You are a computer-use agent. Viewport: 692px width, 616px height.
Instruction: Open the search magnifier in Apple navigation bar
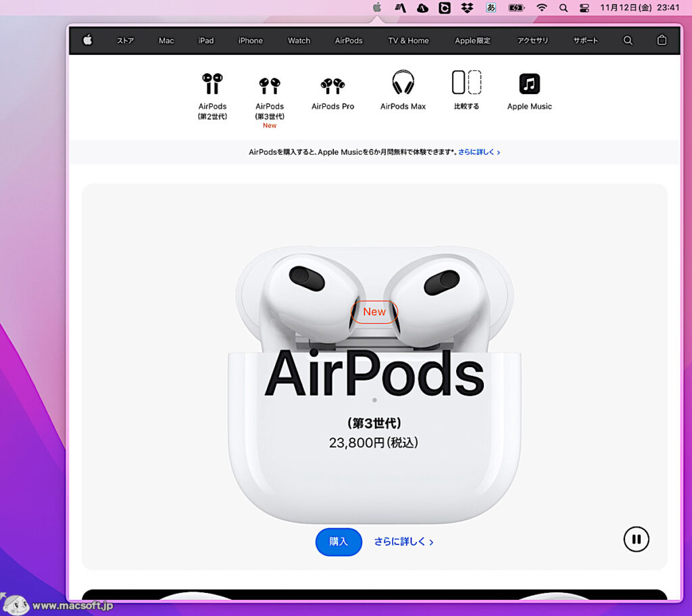628,41
